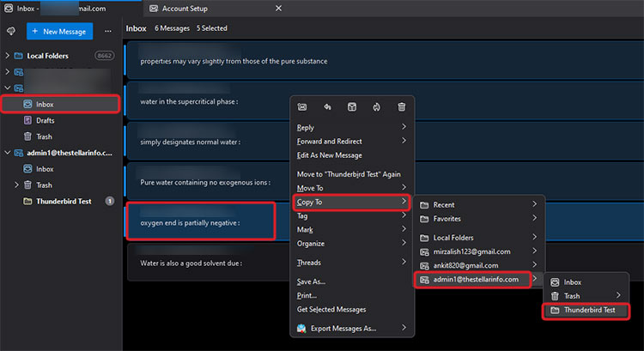This screenshot has height=351, width=644.
Task: Choose Save As... in context menu
Action: [352, 281]
